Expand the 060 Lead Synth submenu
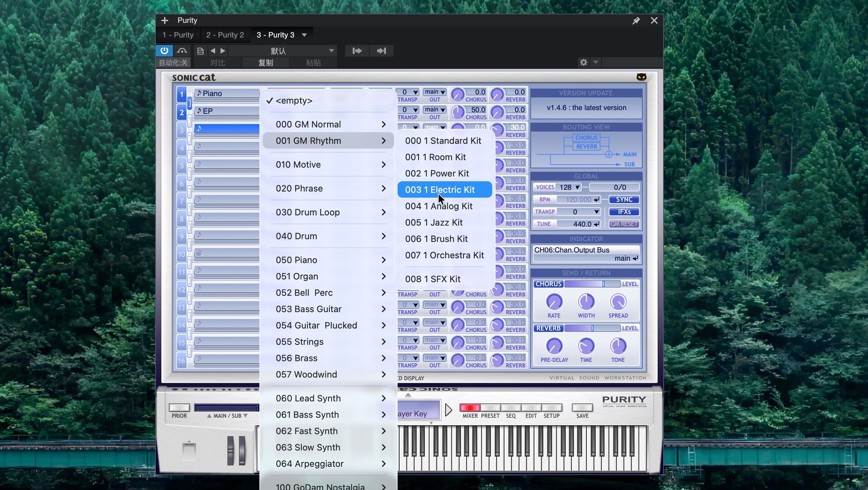The image size is (868, 490). coord(329,399)
